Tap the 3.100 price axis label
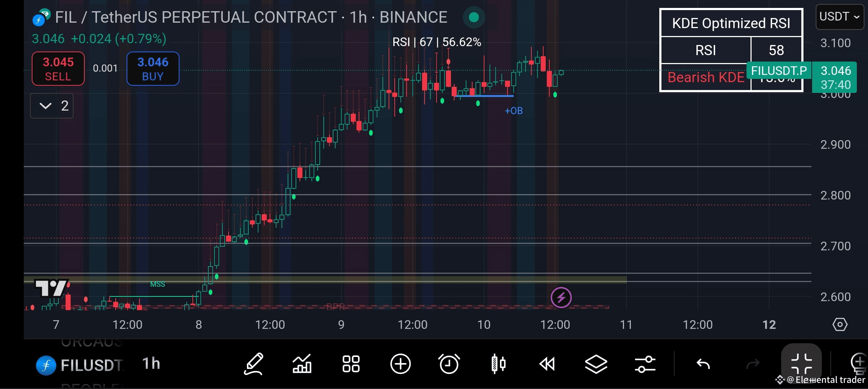The image size is (868, 389). point(835,43)
